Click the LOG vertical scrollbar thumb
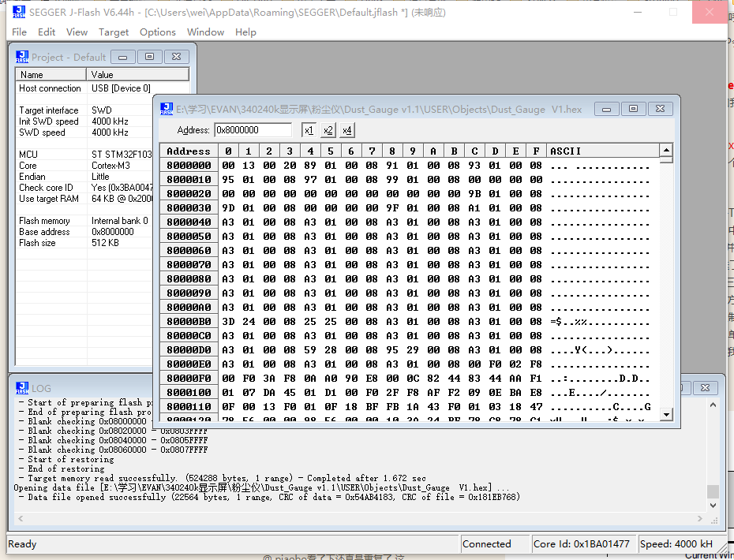 tap(713, 491)
